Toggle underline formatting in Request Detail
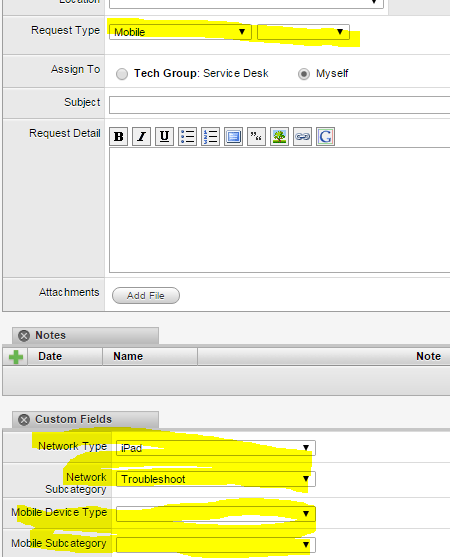450x558 pixels. coord(164,137)
